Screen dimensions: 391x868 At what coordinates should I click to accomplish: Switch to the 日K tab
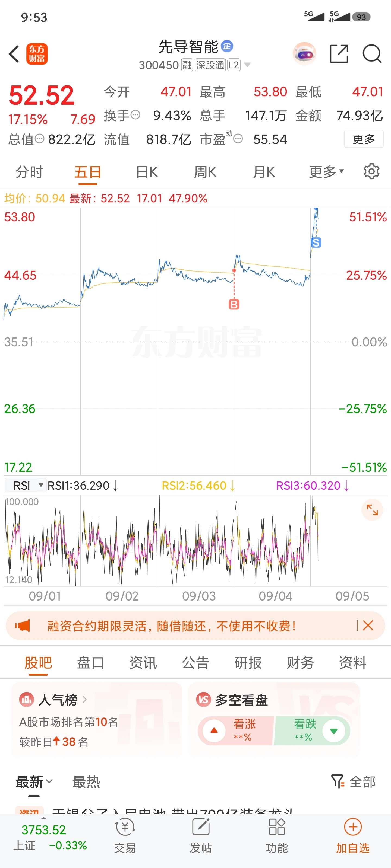pos(147,172)
